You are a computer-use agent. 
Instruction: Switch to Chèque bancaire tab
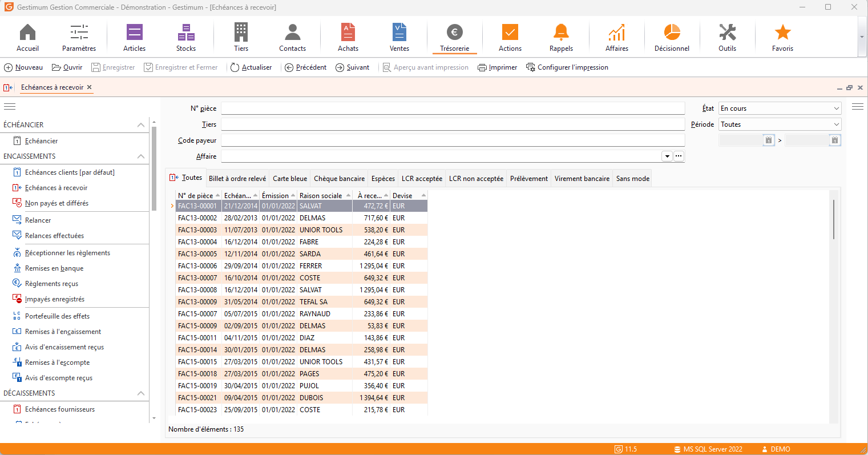339,179
